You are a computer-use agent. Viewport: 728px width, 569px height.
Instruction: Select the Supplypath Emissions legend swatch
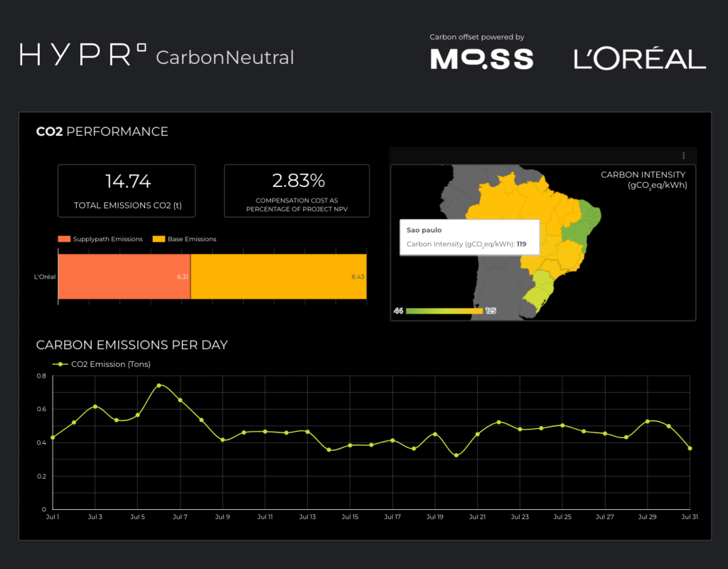(x=64, y=239)
